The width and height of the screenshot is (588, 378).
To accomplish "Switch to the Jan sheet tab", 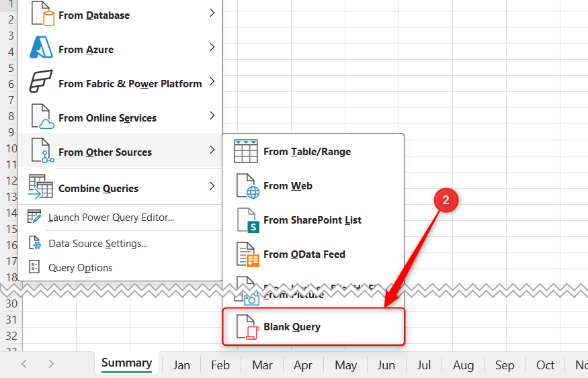I will (x=181, y=365).
